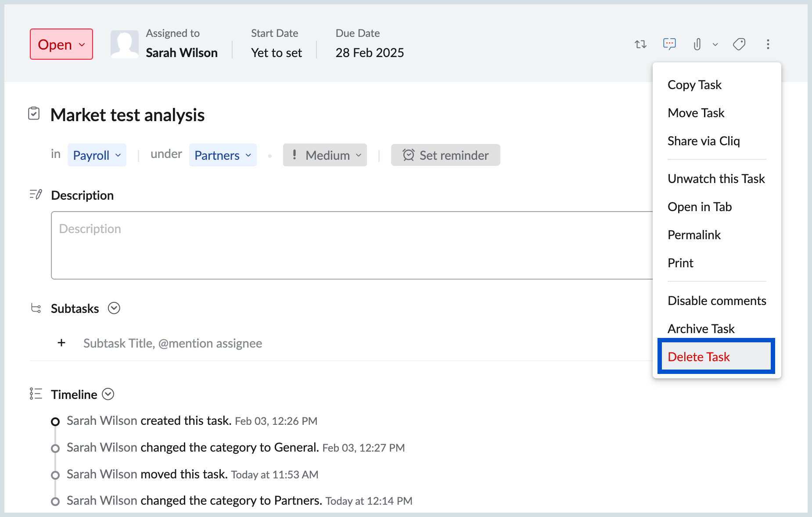Click the task checklist icon beside title
812x517 pixels.
tap(34, 114)
